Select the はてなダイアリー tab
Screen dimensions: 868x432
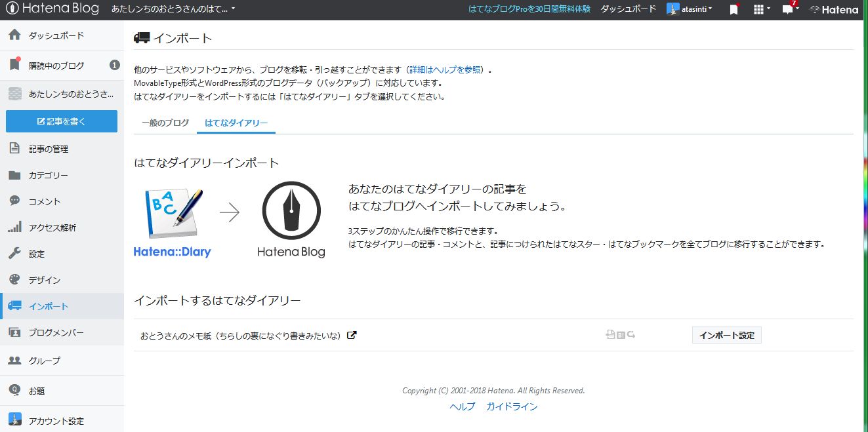tap(236, 123)
